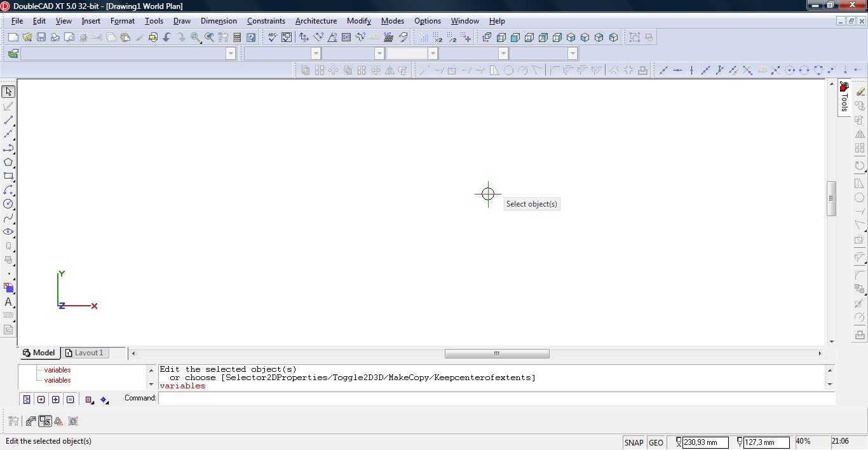Open the calculator tool
The width and height of the screenshot is (868, 450).
pyautogui.click(x=237, y=37)
